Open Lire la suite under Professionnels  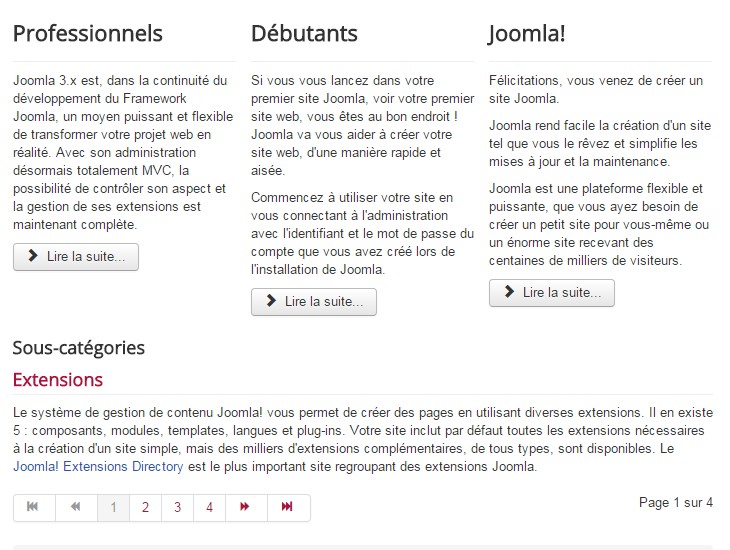(76, 257)
